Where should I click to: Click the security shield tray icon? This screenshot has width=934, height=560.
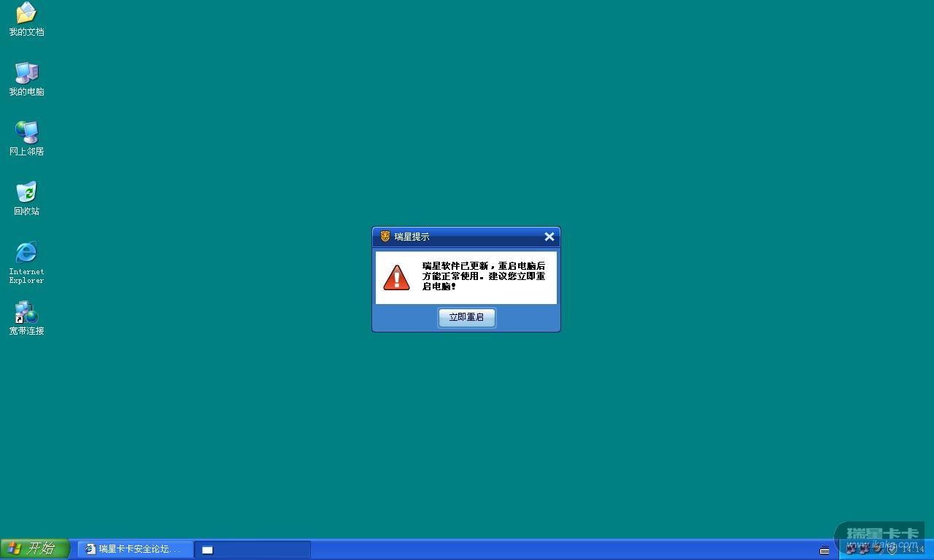tap(892, 549)
